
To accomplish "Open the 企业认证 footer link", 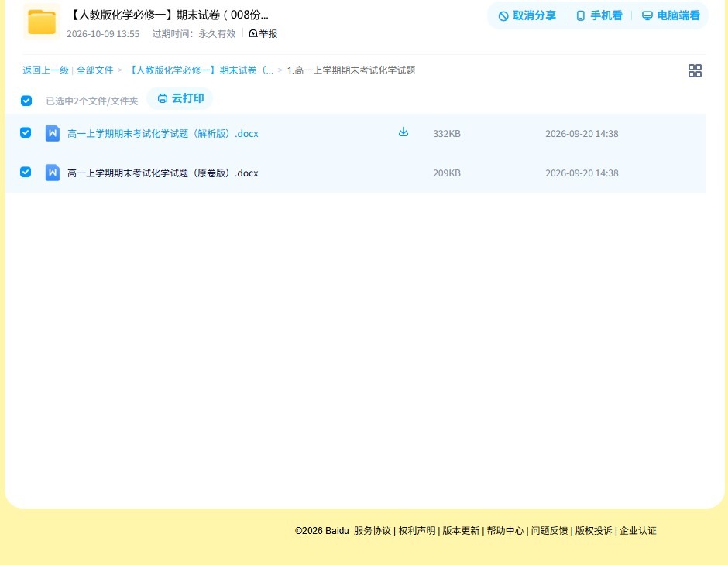I will (x=638, y=531).
